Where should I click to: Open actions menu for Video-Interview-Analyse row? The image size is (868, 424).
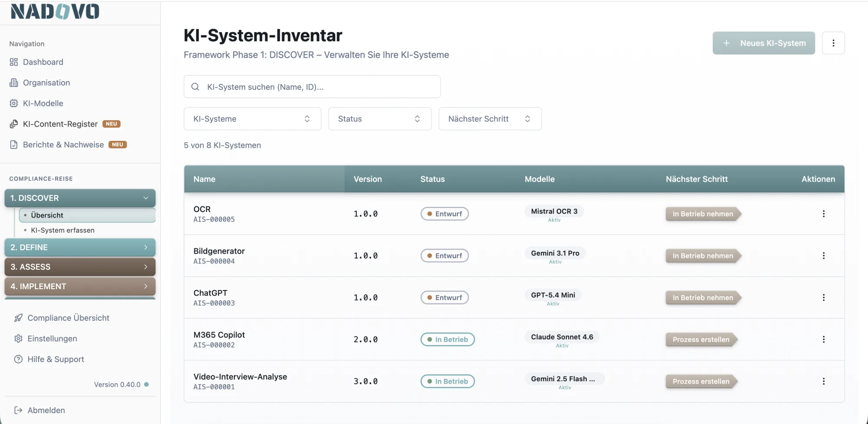824,382
